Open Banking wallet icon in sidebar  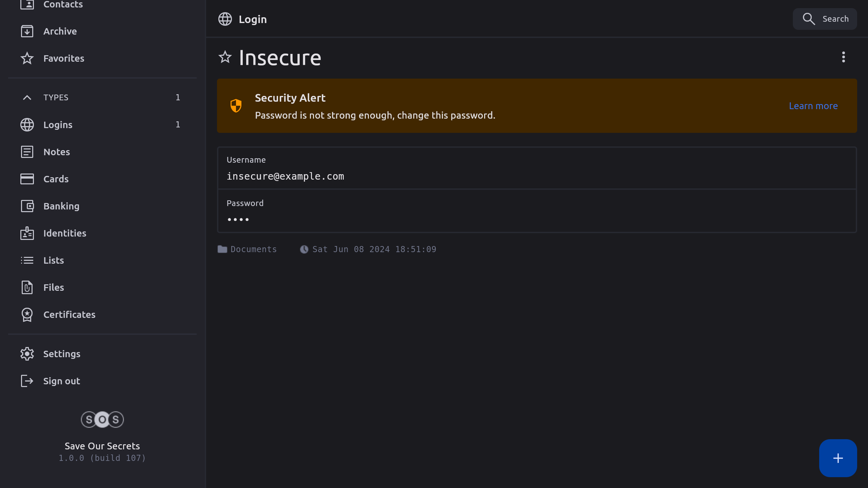pyautogui.click(x=27, y=206)
